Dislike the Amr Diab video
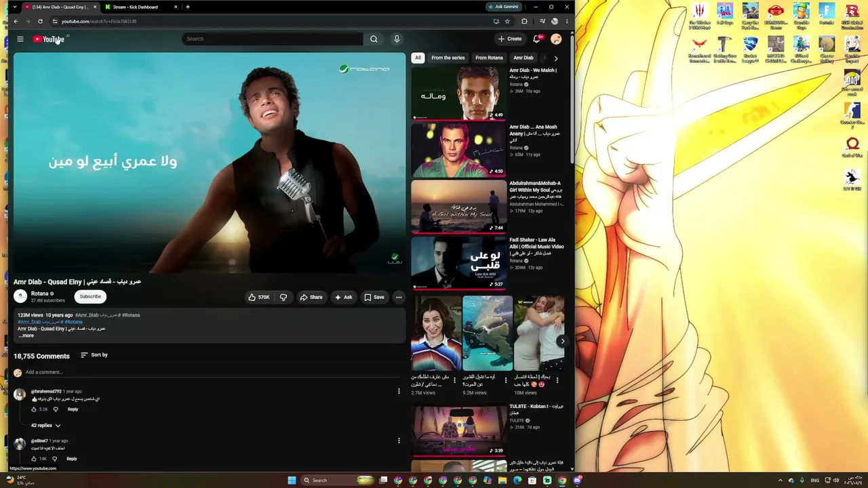 (x=283, y=297)
